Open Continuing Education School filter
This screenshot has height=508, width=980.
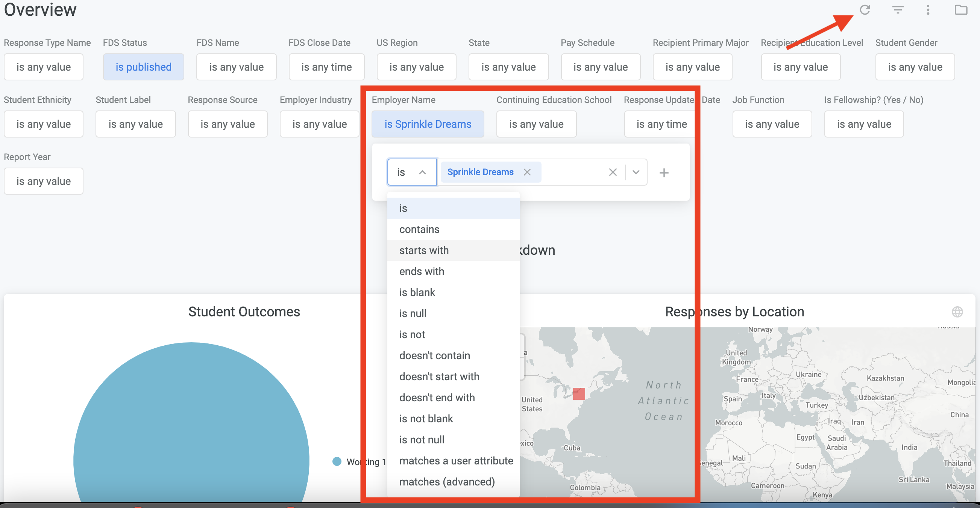(x=536, y=124)
